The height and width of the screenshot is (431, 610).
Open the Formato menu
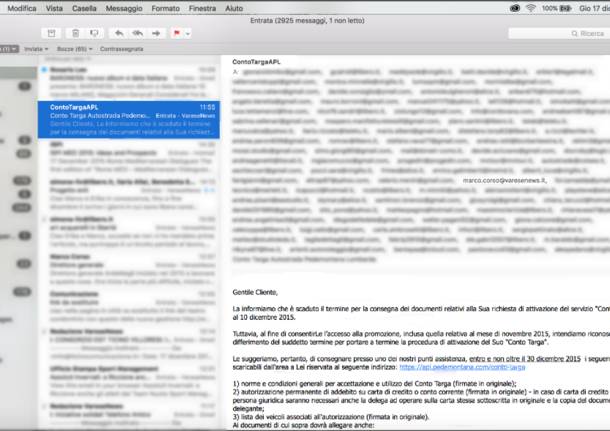pos(166,8)
